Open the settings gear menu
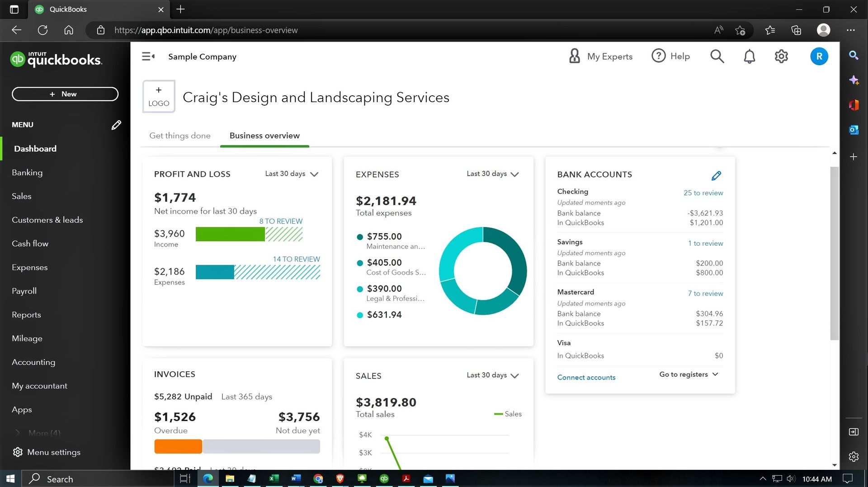This screenshot has width=868, height=487. pos(781,56)
